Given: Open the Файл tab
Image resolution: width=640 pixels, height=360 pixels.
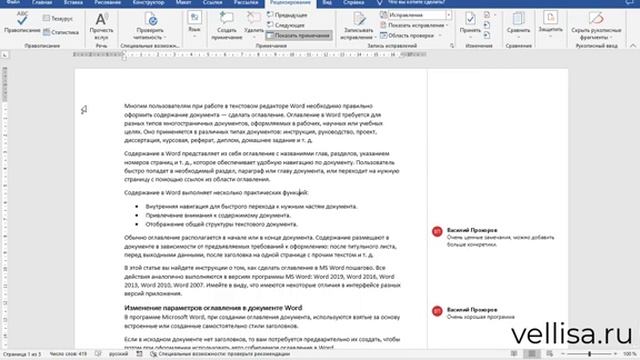Looking at the screenshot, I should (13, 2).
